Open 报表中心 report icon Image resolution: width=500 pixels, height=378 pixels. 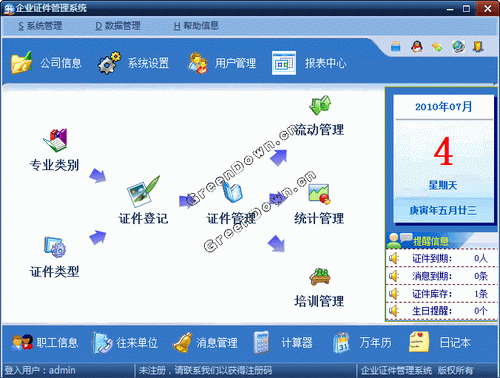(x=284, y=63)
